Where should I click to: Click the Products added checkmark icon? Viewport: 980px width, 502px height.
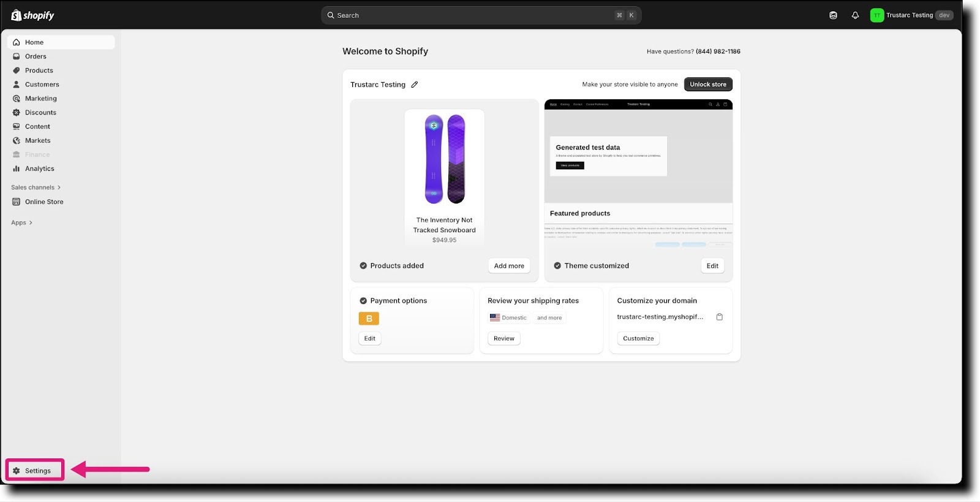pyautogui.click(x=363, y=266)
